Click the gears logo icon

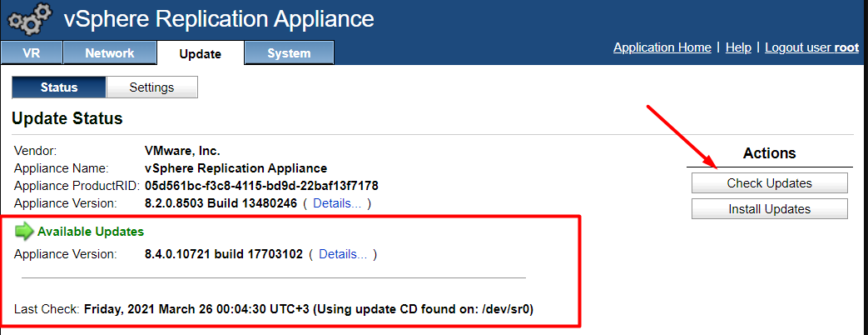coord(29,20)
